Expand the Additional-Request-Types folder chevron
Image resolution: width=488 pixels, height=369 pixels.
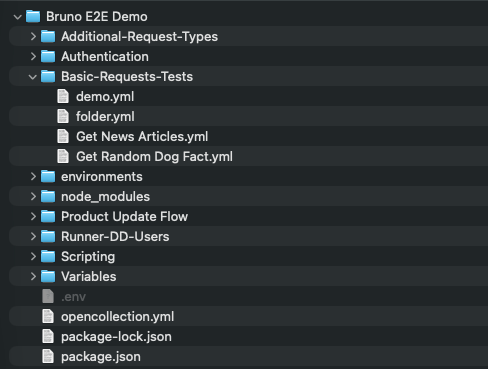click(x=33, y=36)
